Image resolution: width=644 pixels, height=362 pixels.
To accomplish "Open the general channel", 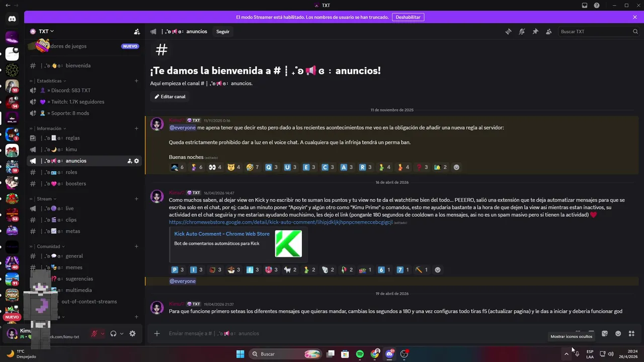I will (x=85, y=256).
